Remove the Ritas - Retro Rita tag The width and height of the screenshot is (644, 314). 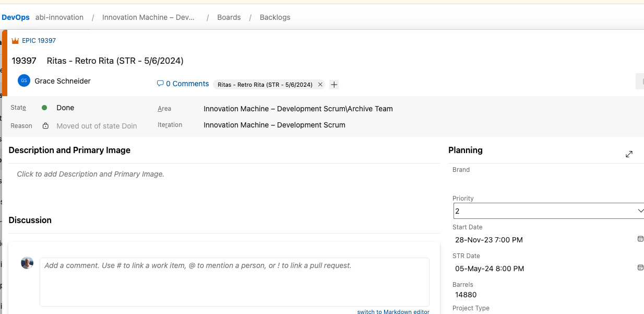coord(320,84)
